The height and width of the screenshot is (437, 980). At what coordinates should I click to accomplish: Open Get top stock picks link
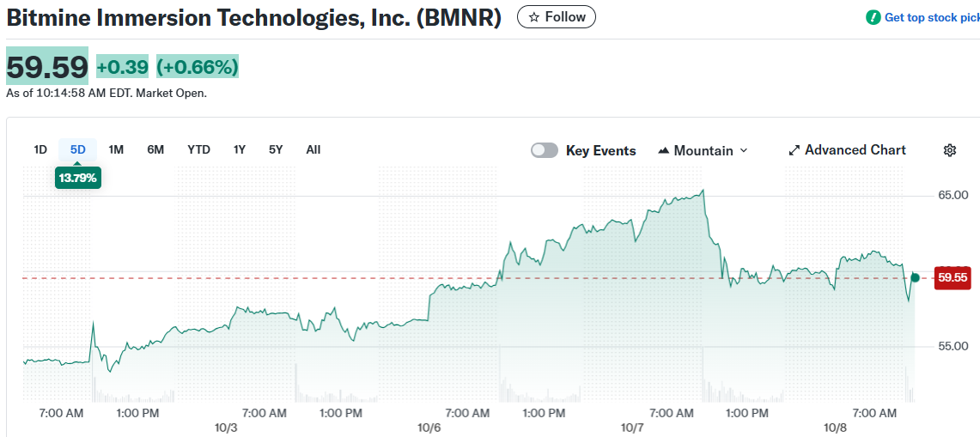tap(931, 17)
